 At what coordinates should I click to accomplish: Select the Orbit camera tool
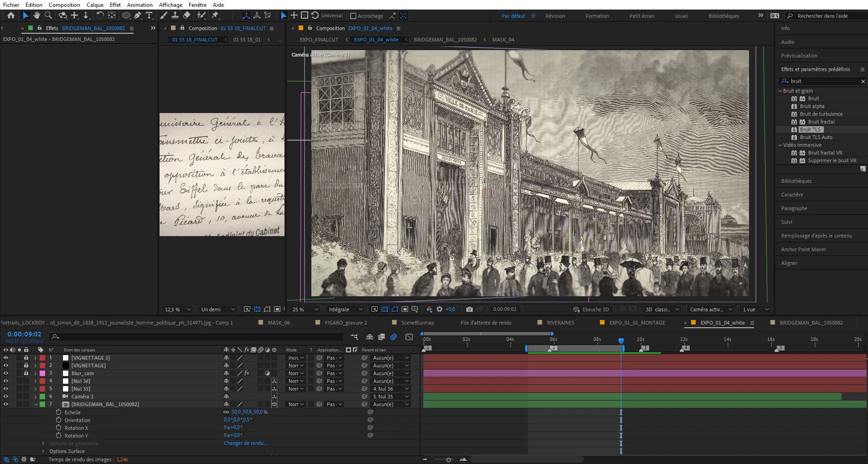(x=63, y=15)
